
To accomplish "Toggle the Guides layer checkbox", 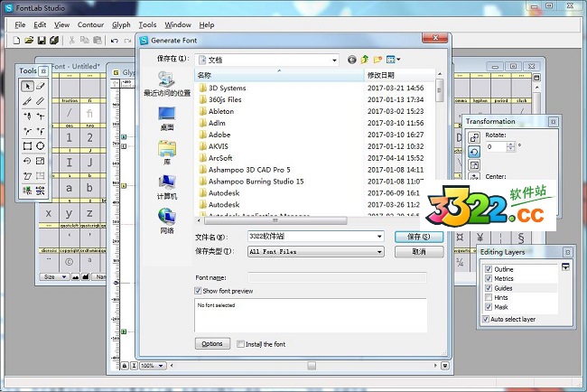I will pyautogui.click(x=489, y=288).
